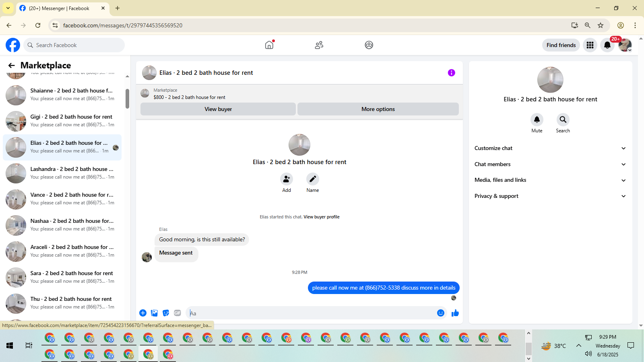Search within the Elias conversation
Screen dimensions: 644x362
tap(563, 119)
